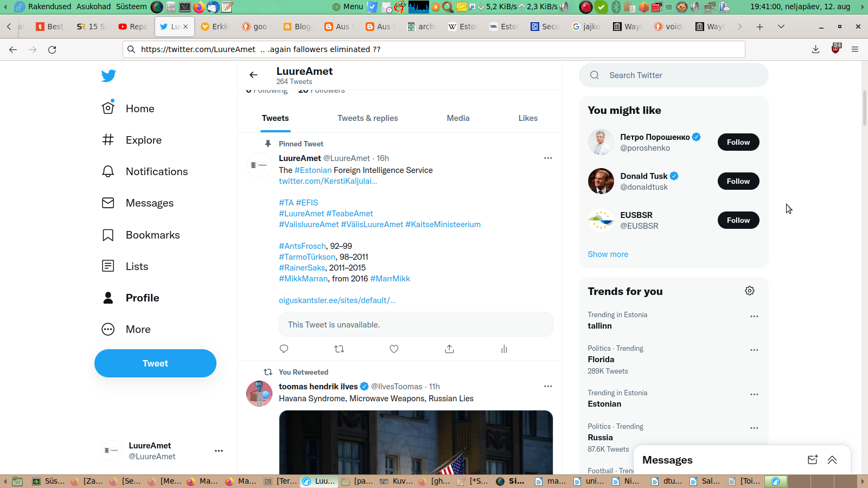Expand the Messages drawer
Image resolution: width=868 pixels, height=488 pixels.
[x=832, y=460]
